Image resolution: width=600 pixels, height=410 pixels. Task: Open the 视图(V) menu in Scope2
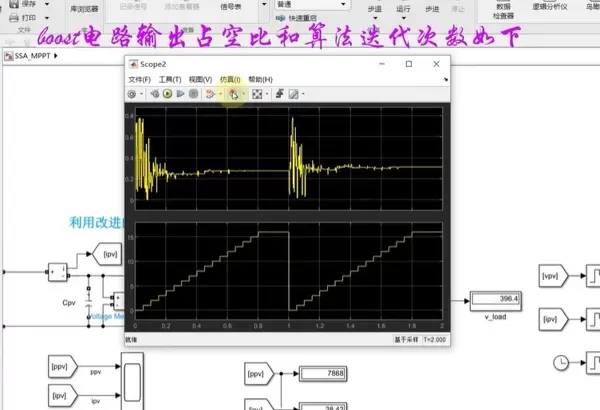[x=200, y=79]
